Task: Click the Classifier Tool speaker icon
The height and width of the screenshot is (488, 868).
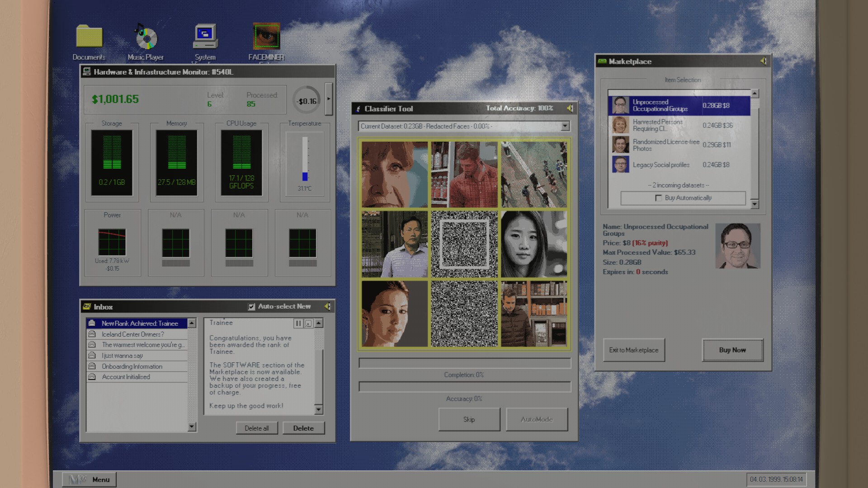Action: pos(570,108)
